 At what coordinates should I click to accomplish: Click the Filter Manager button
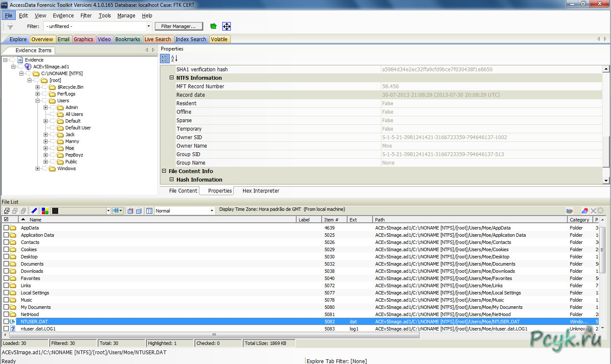point(179,26)
